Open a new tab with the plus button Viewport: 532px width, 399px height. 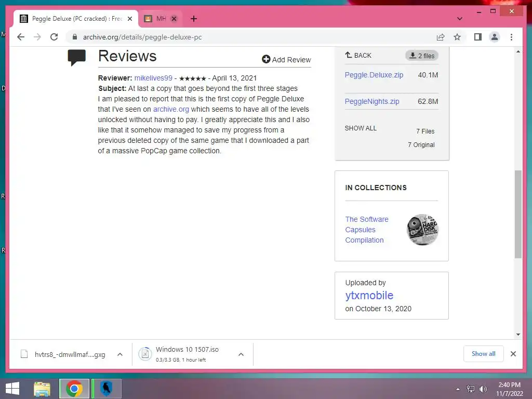coord(194,19)
